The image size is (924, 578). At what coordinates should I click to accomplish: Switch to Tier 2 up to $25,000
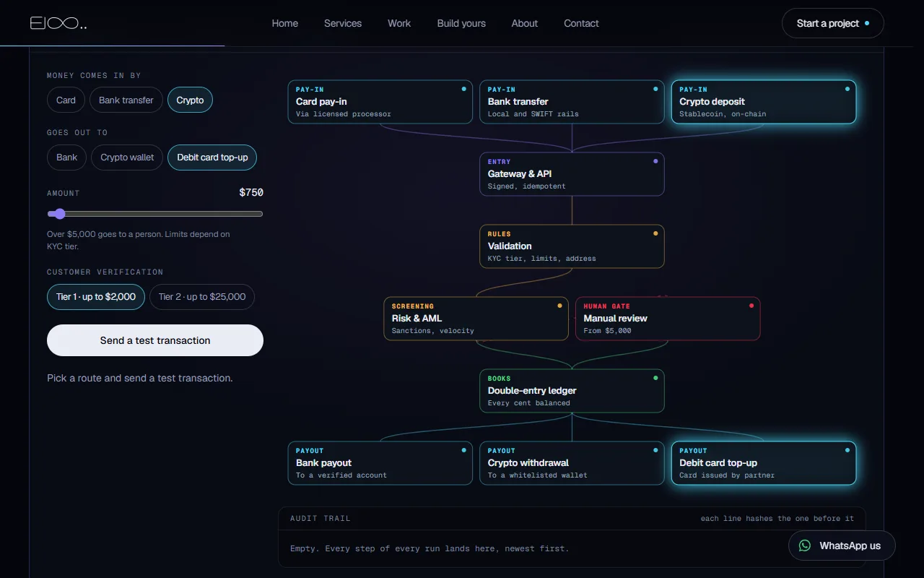point(202,296)
